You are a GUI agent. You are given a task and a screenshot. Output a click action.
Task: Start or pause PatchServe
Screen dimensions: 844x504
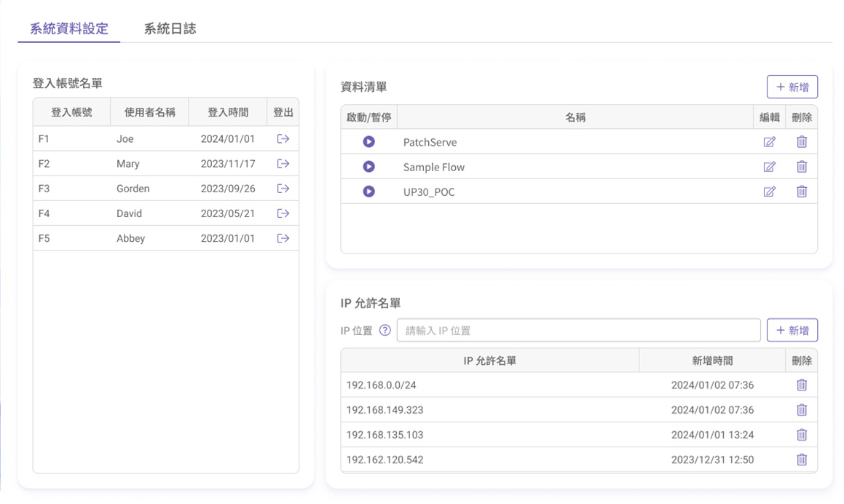(368, 142)
